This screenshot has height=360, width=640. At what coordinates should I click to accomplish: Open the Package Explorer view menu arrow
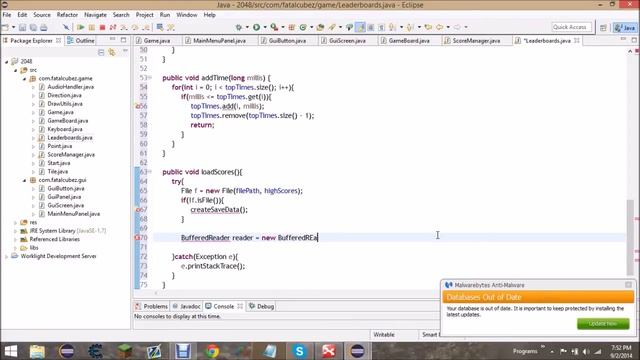click(x=125, y=52)
